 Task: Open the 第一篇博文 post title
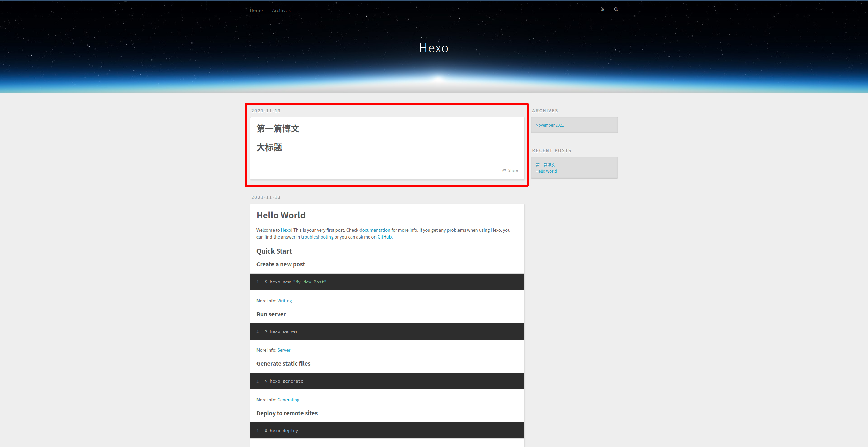[278, 129]
